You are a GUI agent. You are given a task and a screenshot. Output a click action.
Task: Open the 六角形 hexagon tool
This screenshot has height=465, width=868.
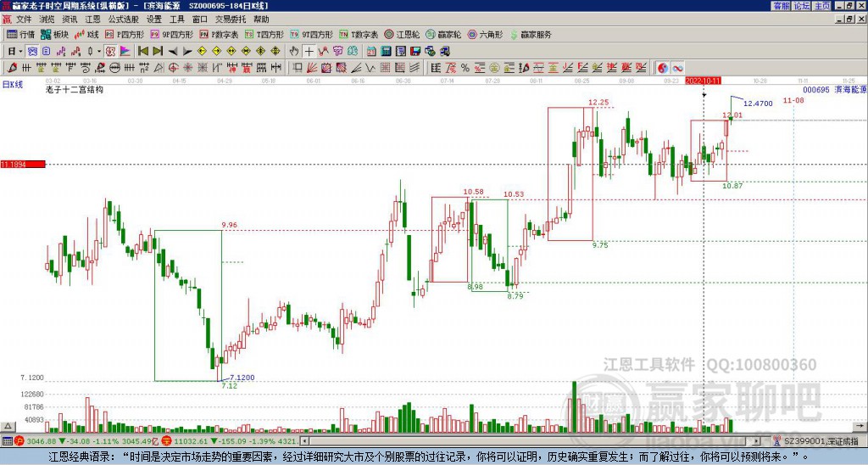pyautogui.click(x=485, y=34)
